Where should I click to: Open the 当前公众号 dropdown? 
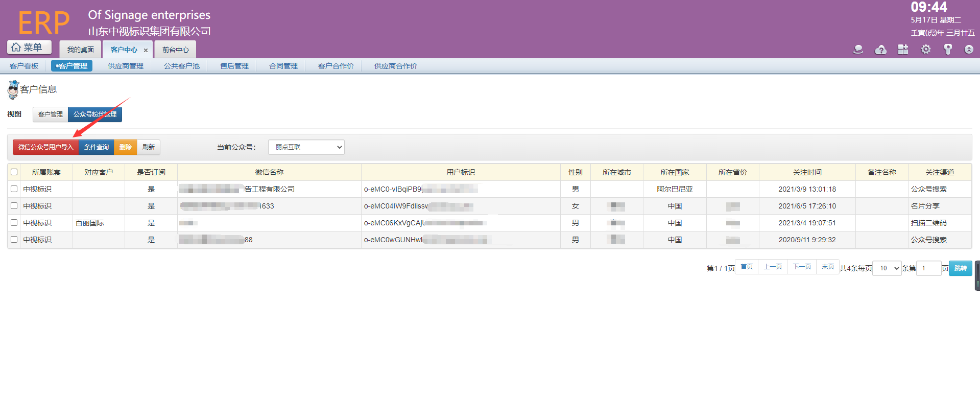[306, 147]
